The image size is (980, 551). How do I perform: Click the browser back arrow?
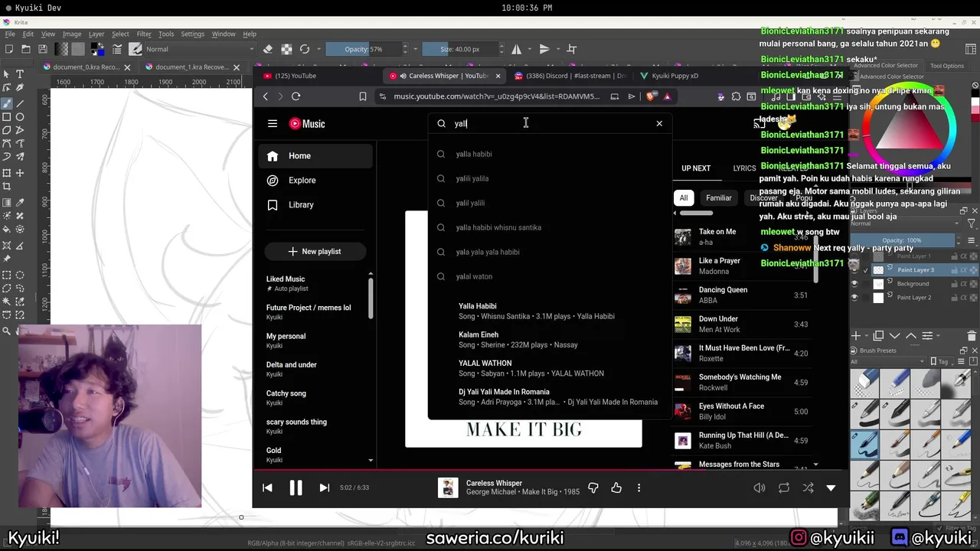tap(265, 96)
